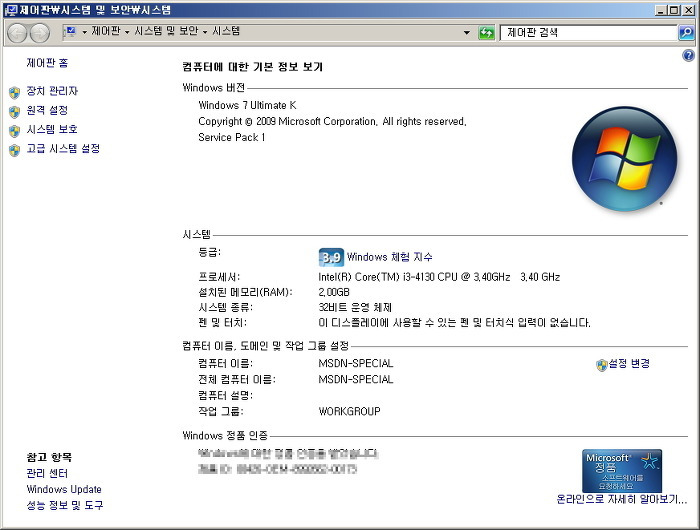This screenshot has width=700, height=530.
Task: Click the WORKGROUP value
Action: (x=349, y=412)
